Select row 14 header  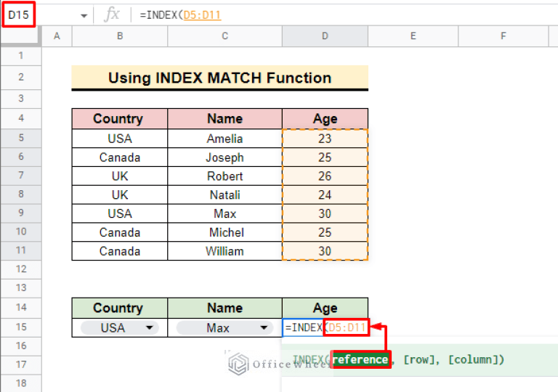(x=21, y=307)
